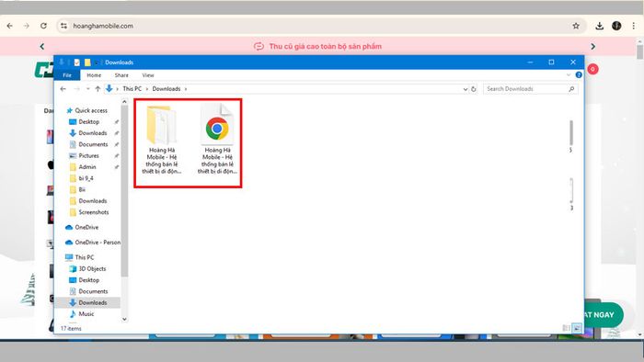Viewport: 644px width, 362px height.
Task: Expand the chevron after Downloads in path
Action: point(186,89)
